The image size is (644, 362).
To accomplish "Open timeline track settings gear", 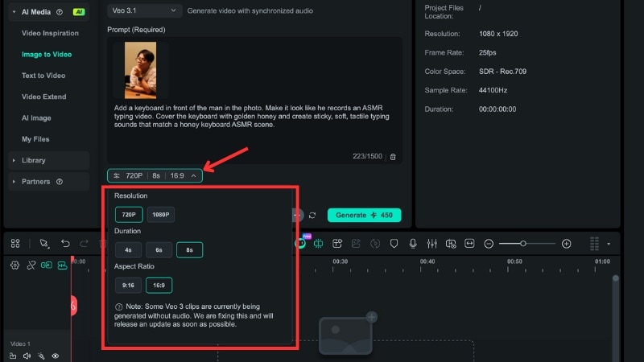I will coord(14,265).
